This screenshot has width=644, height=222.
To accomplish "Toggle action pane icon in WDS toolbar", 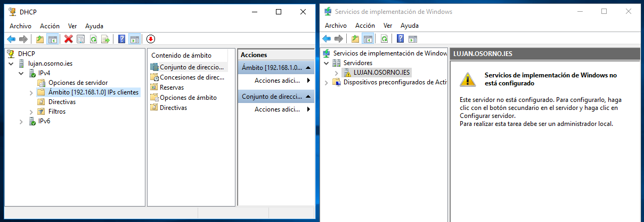I will [412, 38].
